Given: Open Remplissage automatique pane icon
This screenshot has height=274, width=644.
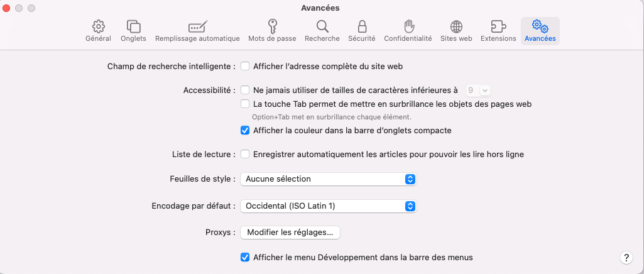Looking at the screenshot, I should coord(197,26).
